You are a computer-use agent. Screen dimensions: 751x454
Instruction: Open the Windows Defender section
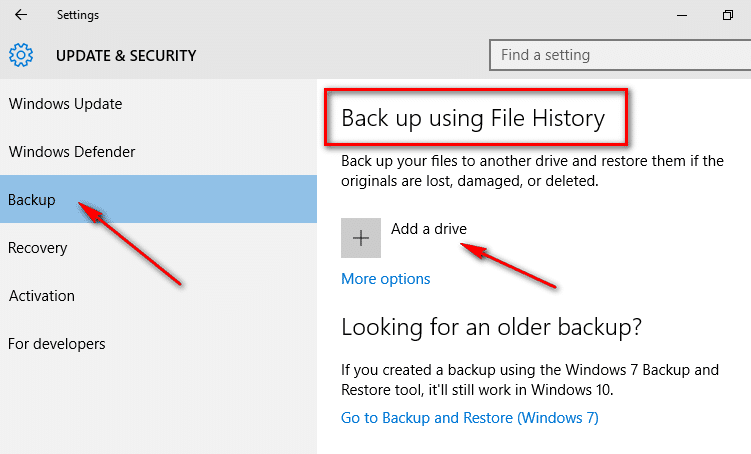click(x=158, y=151)
